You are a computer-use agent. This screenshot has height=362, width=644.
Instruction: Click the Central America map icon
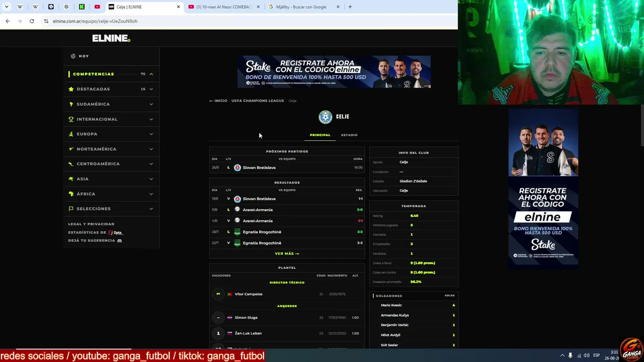(71, 164)
